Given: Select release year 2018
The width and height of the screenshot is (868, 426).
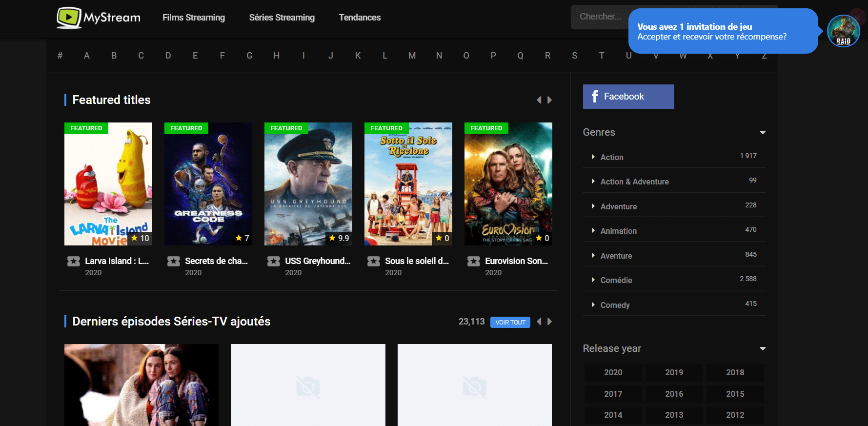Looking at the screenshot, I should click(735, 372).
